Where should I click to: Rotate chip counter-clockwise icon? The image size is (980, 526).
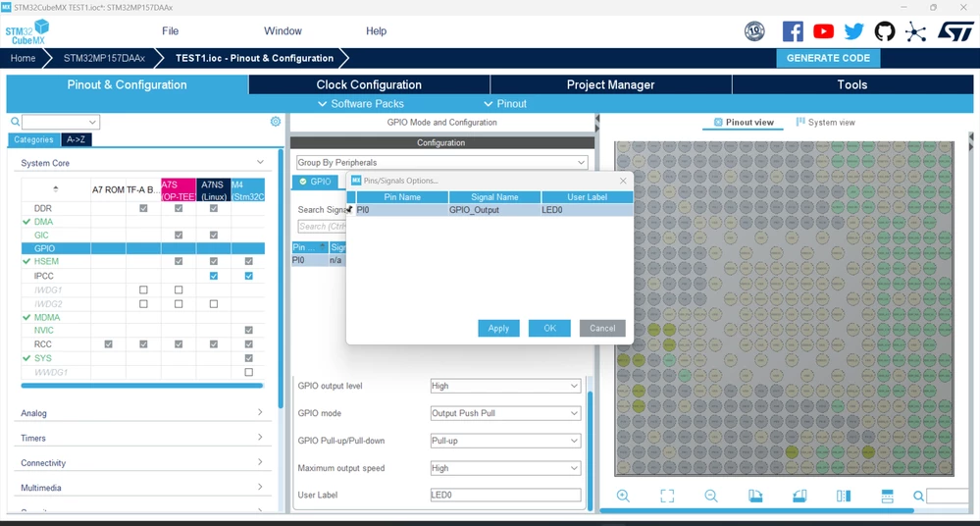(x=799, y=496)
